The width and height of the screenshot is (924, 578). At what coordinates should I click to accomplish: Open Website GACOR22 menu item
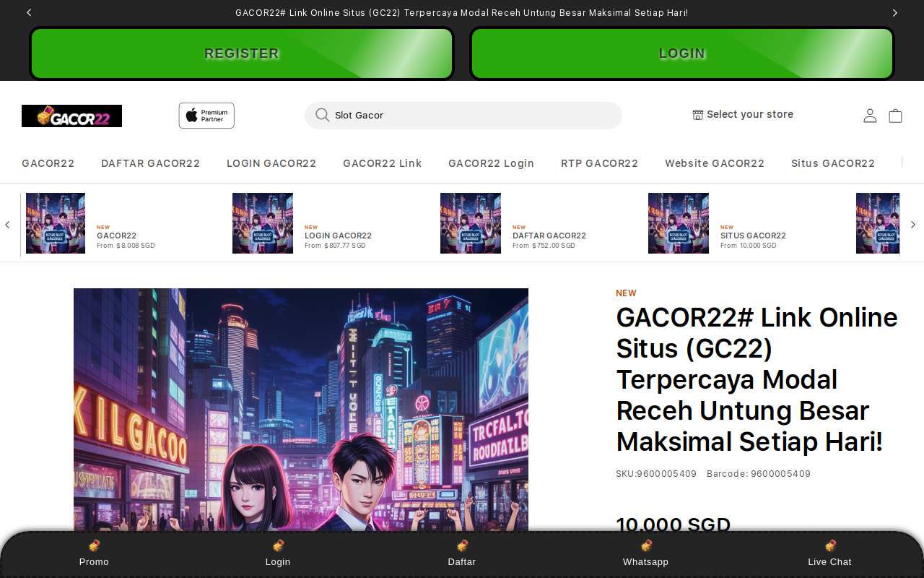coord(715,163)
